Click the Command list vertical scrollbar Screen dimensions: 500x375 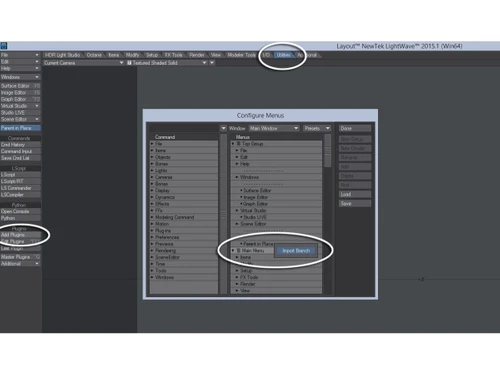[x=223, y=214]
